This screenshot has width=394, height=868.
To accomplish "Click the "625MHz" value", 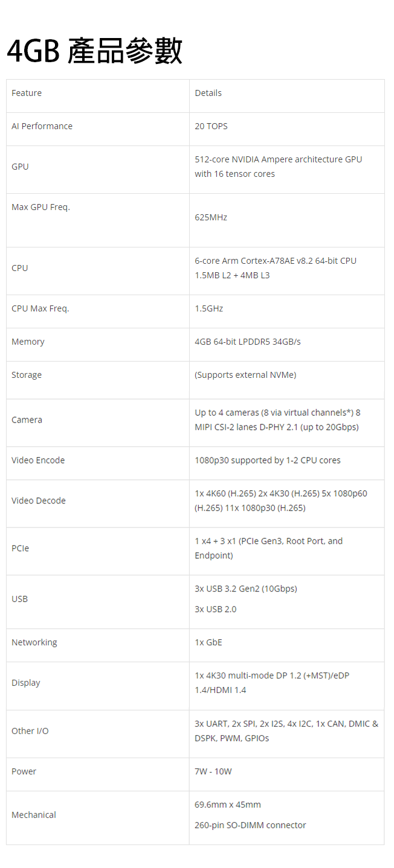I will click(211, 217).
